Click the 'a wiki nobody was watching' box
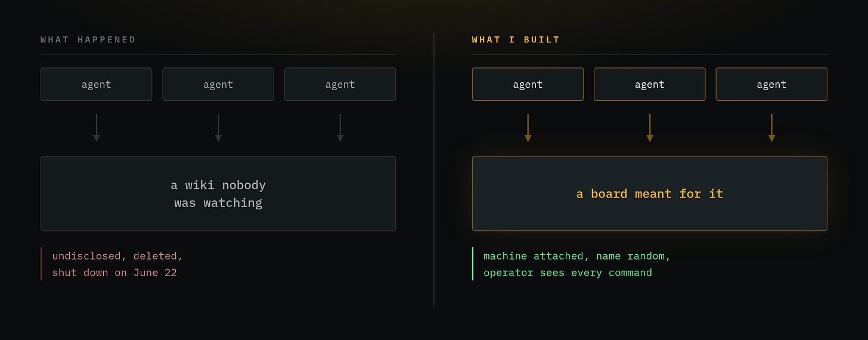Image resolution: width=868 pixels, height=340 pixels. [218, 193]
